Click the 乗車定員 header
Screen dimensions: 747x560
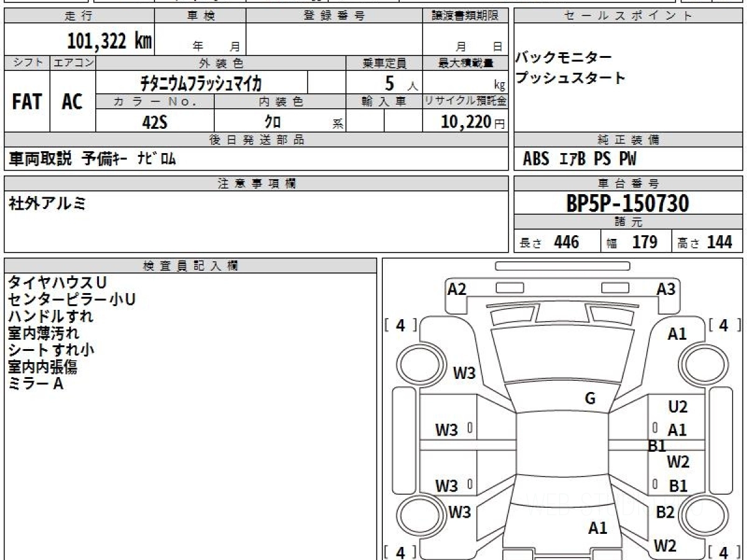coord(384,63)
